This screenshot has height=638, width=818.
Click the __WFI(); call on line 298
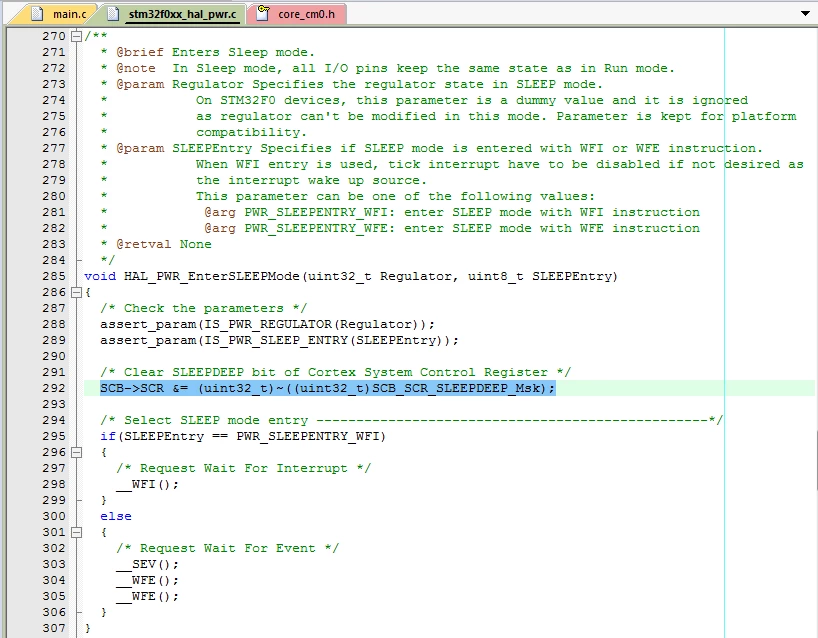147,484
